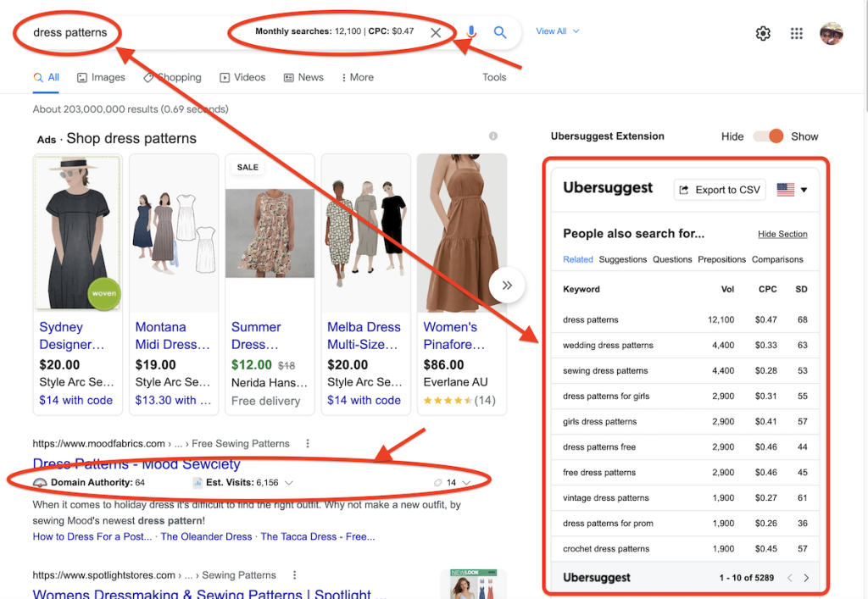The height and width of the screenshot is (599, 868).
Task: Select the Comparisons tab in Ubersuggest
Action: tap(777, 259)
